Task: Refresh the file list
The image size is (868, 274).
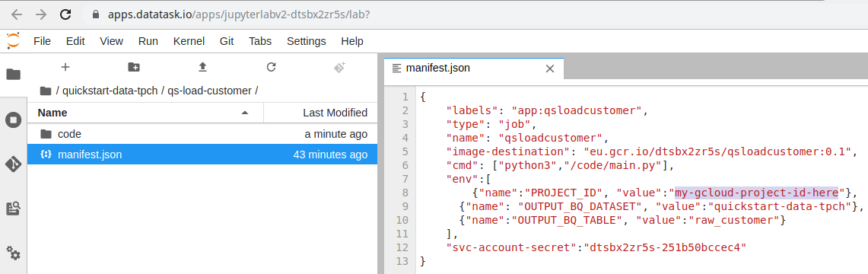Action: (x=272, y=67)
